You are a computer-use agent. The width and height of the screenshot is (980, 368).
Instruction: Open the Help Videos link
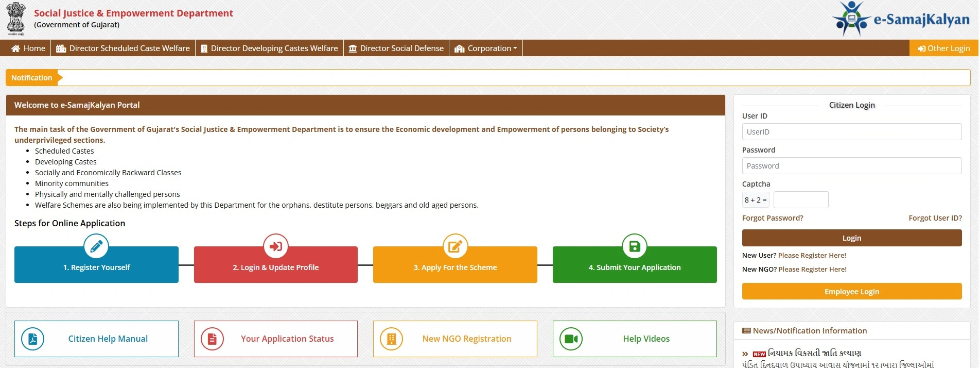[x=635, y=339]
